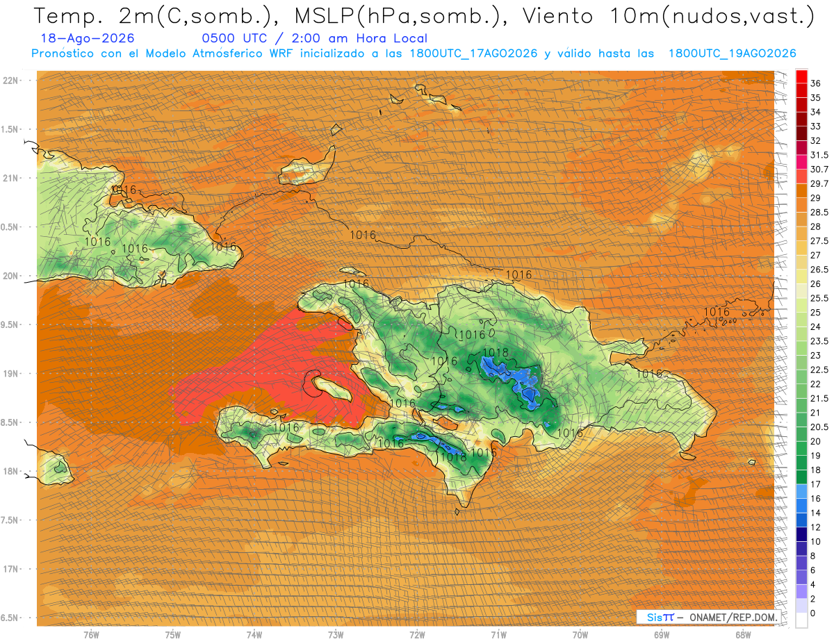Select the '29.7' legend value
The image size is (834, 644).
click(x=819, y=183)
